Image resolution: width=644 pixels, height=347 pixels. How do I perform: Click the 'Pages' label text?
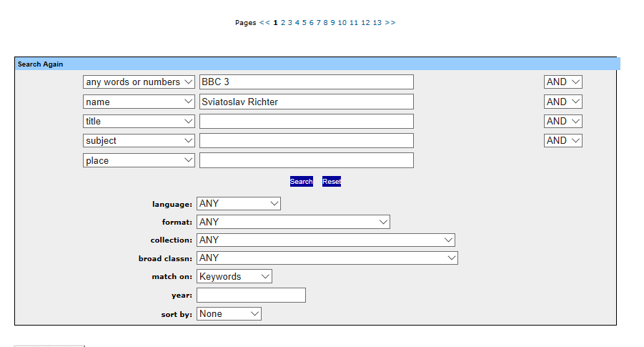click(x=246, y=23)
